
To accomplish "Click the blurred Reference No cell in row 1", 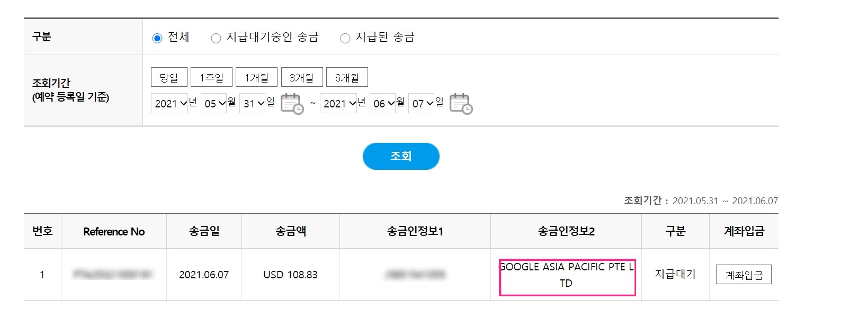I will [113, 275].
